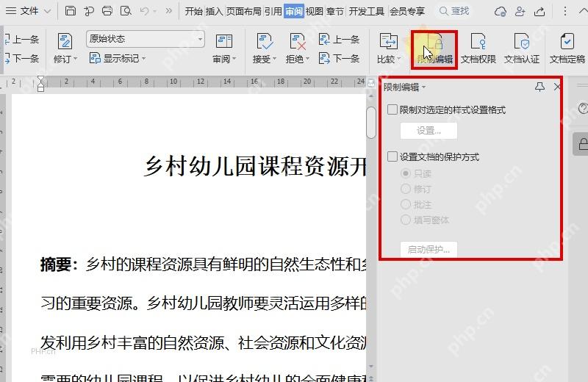Click the 限制编辑 ribbon button
The height and width of the screenshot is (382, 588).
(x=434, y=49)
